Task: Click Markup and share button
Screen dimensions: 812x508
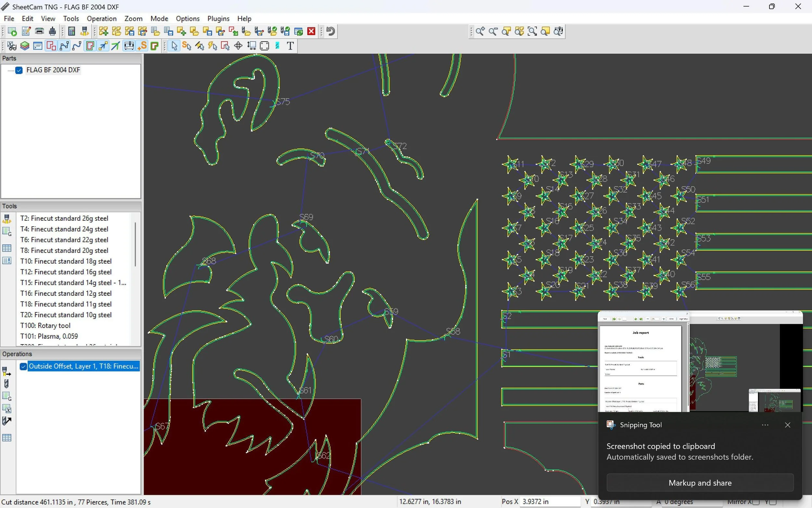Action: (x=700, y=483)
